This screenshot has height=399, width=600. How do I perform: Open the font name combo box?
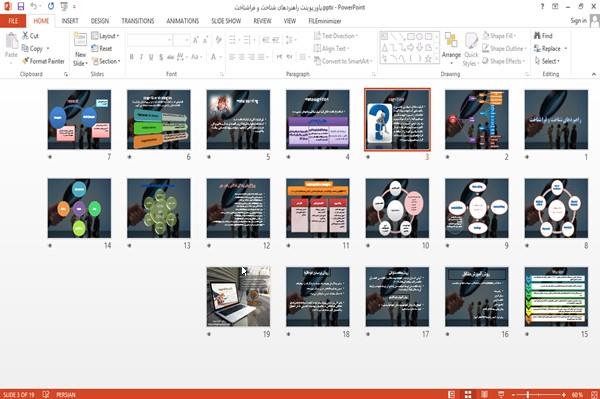click(x=149, y=40)
